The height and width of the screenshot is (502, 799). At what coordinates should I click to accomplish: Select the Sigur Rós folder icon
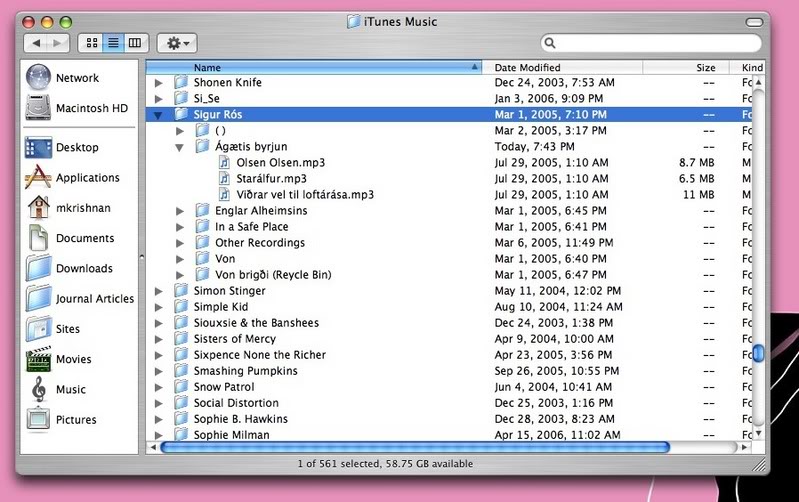pyautogui.click(x=181, y=114)
